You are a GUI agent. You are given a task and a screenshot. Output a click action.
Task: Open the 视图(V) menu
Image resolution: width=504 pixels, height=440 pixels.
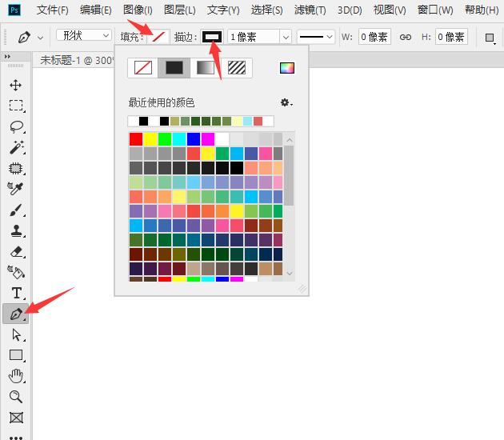390,10
